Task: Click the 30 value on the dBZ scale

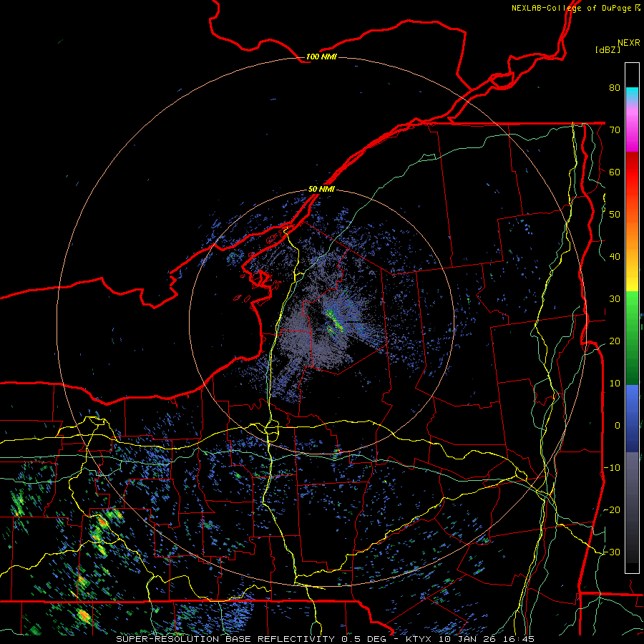Action: click(x=615, y=299)
